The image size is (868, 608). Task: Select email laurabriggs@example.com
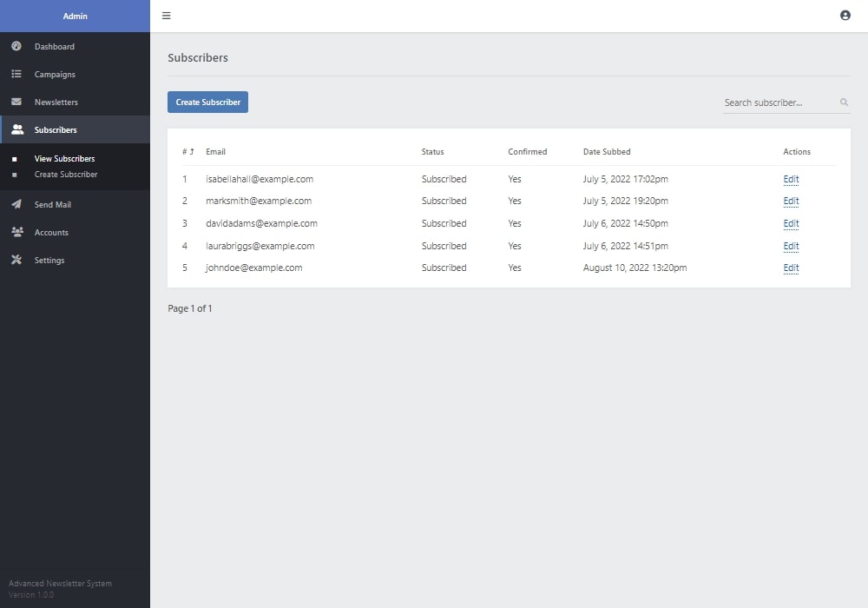pos(260,246)
